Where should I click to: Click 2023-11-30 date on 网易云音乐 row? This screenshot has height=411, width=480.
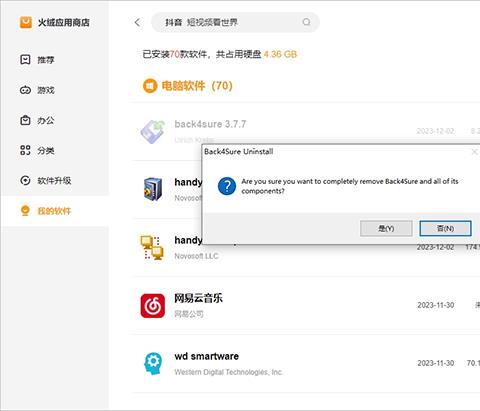coord(436,305)
